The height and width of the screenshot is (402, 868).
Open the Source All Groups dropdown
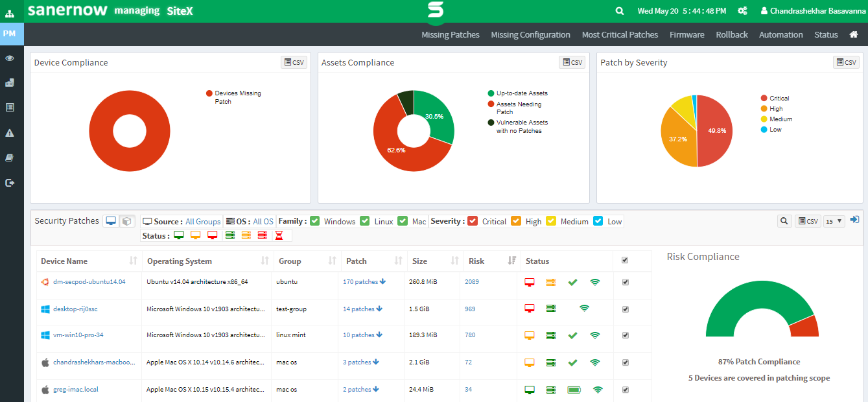(203, 221)
